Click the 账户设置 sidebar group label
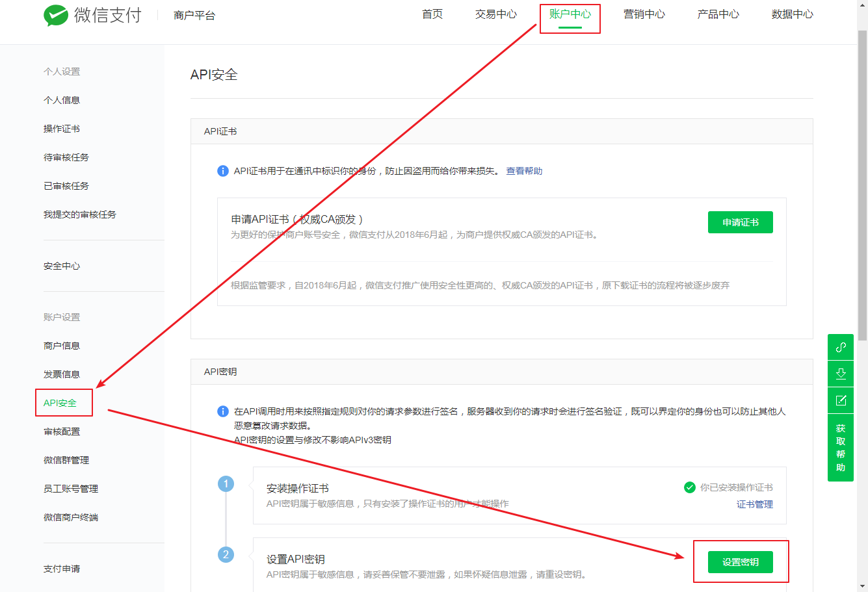The width and height of the screenshot is (868, 592). coord(62,317)
